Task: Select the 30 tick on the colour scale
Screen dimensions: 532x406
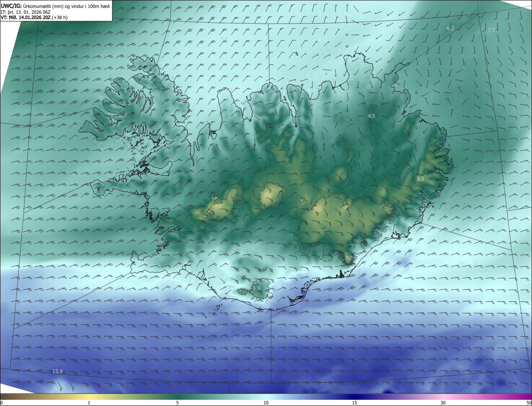Action: click(x=443, y=403)
